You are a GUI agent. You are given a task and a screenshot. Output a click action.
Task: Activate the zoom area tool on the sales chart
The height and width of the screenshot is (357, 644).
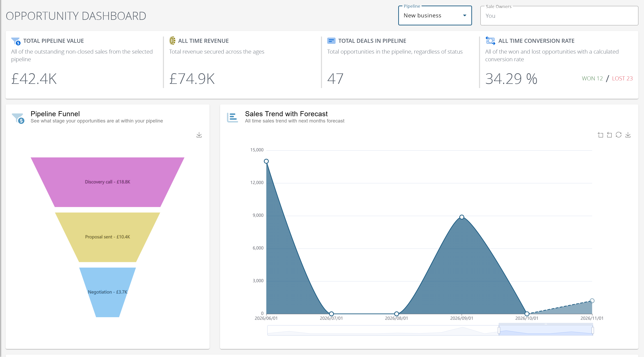pos(600,135)
